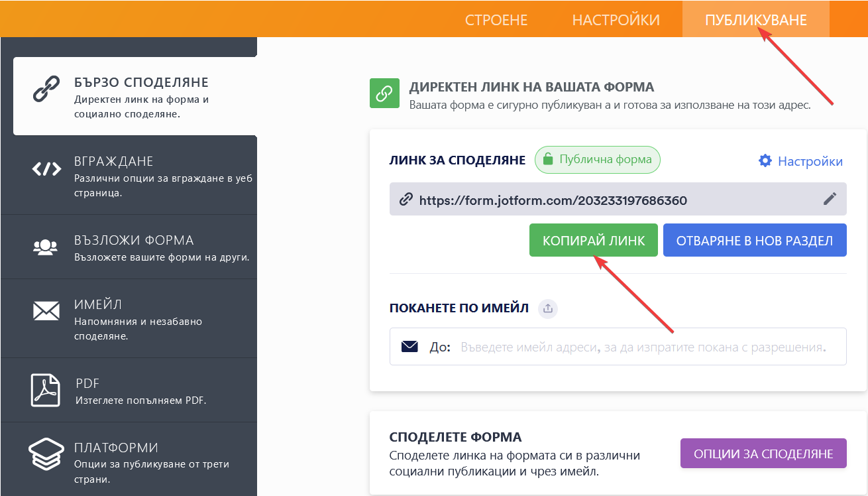Click the pencil edit icon beside form URL

coord(830,199)
